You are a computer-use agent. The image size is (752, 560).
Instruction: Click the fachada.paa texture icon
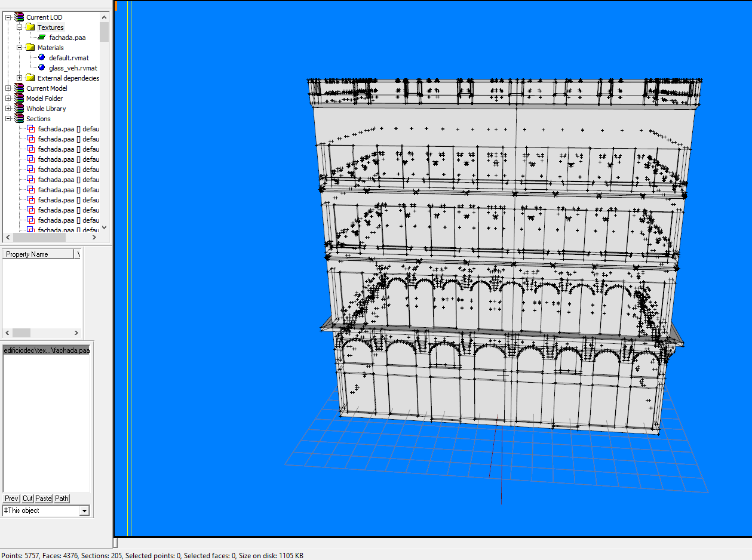(x=42, y=38)
